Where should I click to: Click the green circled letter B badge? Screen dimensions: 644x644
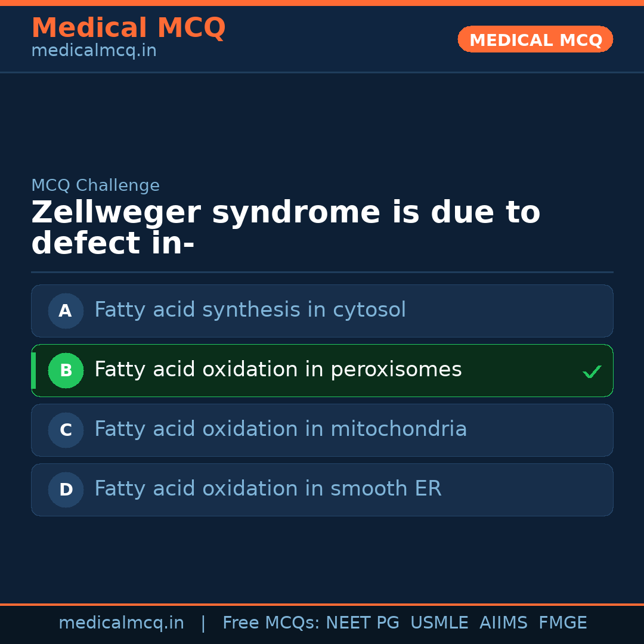coord(66,370)
